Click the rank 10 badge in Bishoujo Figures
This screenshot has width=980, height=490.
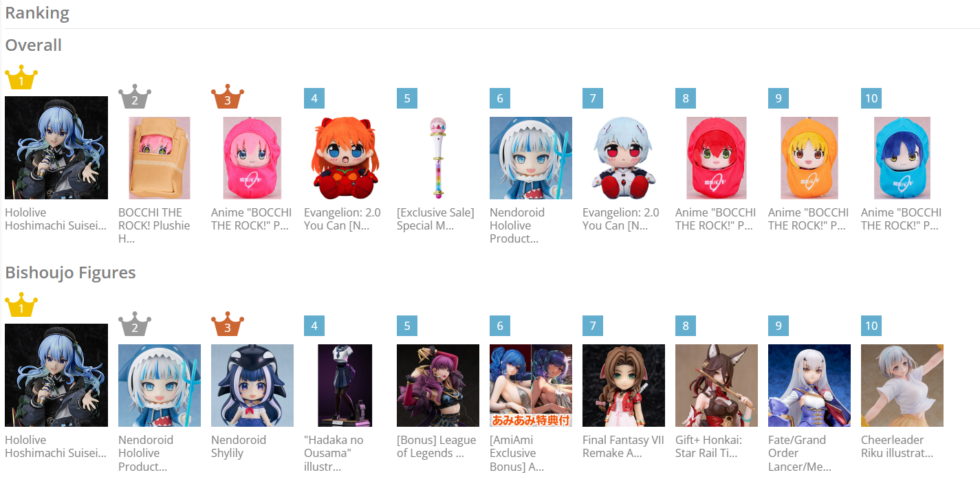pos(871,326)
